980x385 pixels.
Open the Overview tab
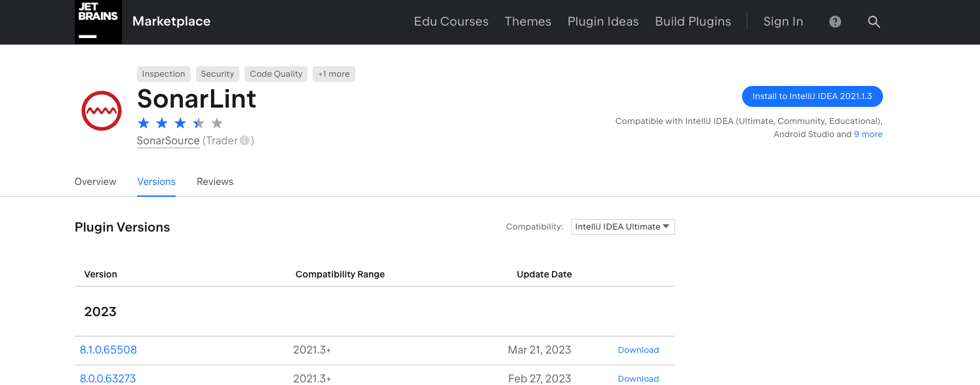(x=95, y=182)
